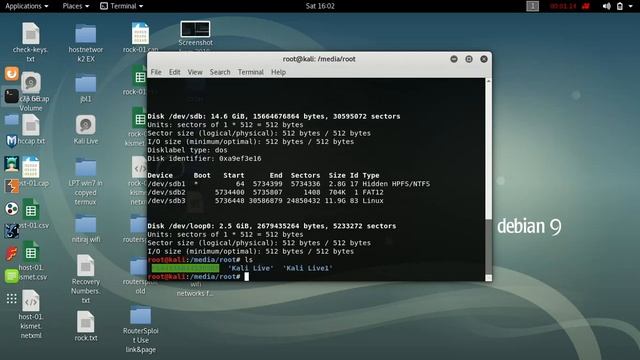This screenshot has height=360, width=640.
Task: Open the Screenshot image thumbnail on the desktop
Action: point(195,29)
